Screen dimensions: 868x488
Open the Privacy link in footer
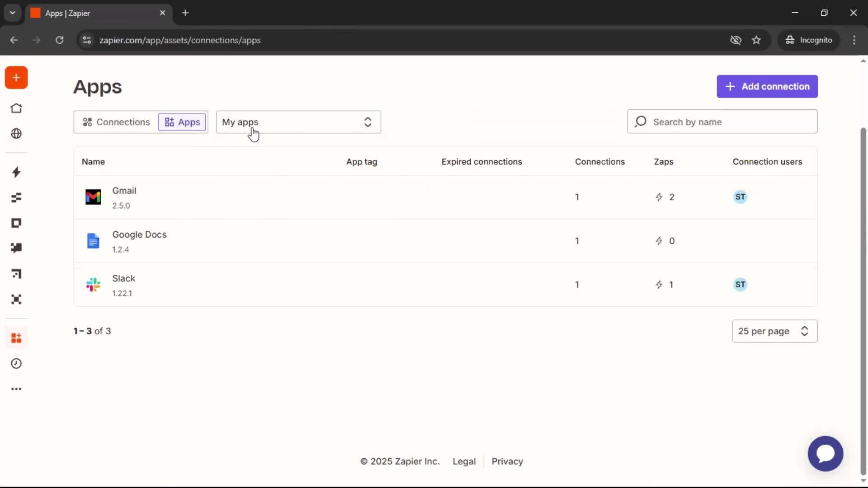pyautogui.click(x=507, y=461)
